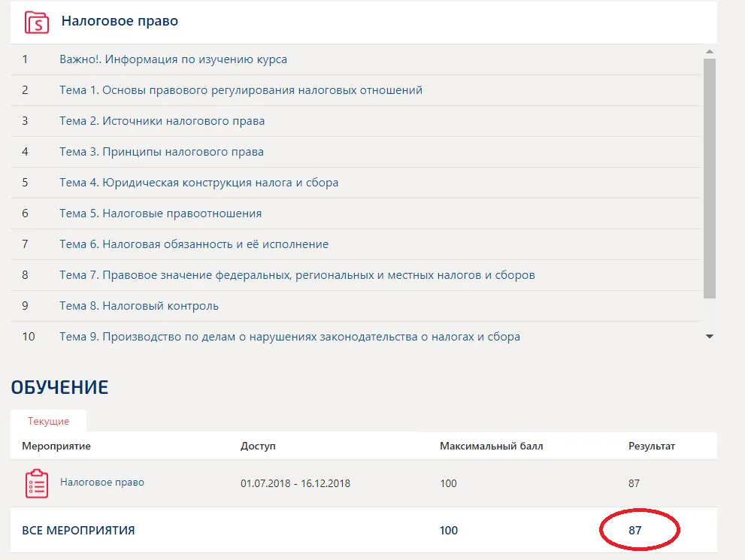Screen dimensions: 745x560
Task: Click the topic list scrollbar thumb
Action: point(710,179)
